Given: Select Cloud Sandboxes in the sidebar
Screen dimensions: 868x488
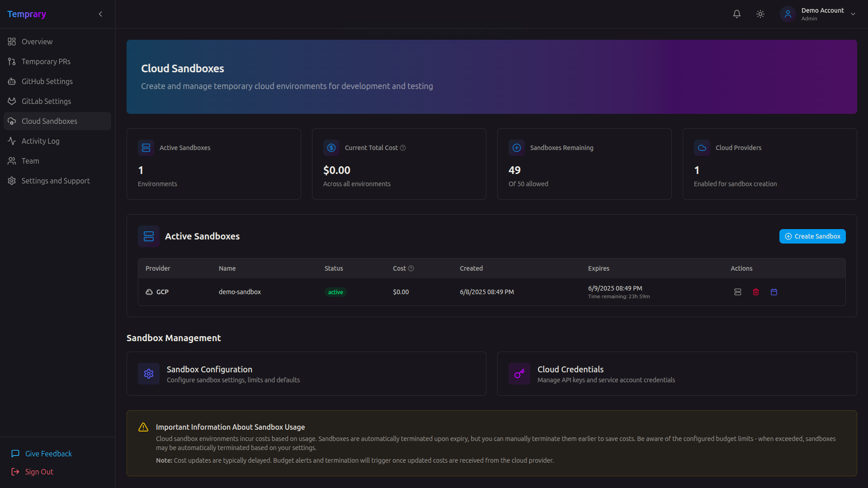Looking at the screenshot, I should [x=57, y=121].
